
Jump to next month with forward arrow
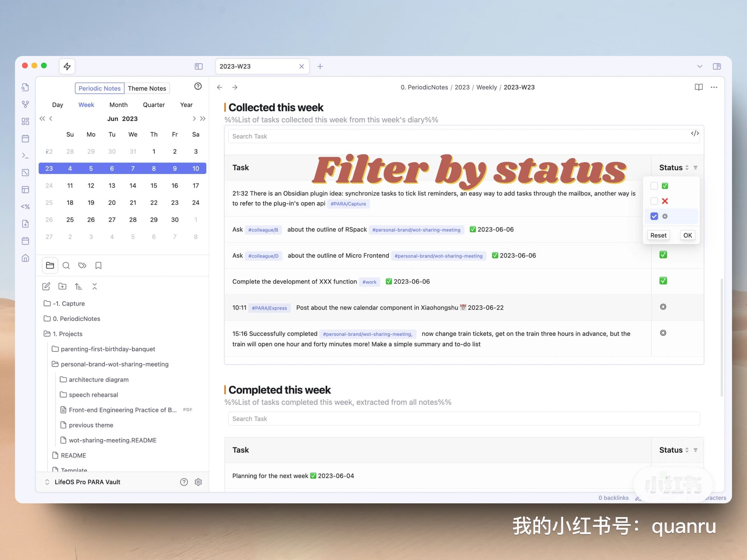[x=194, y=119]
